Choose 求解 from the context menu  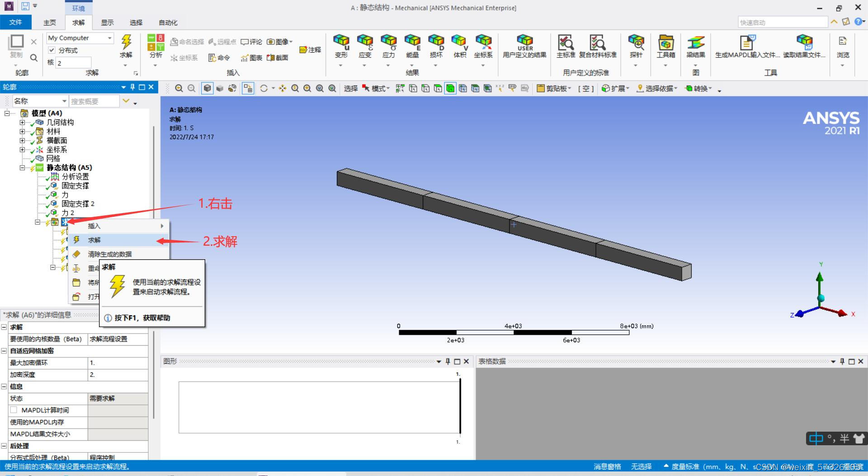pyautogui.click(x=94, y=240)
